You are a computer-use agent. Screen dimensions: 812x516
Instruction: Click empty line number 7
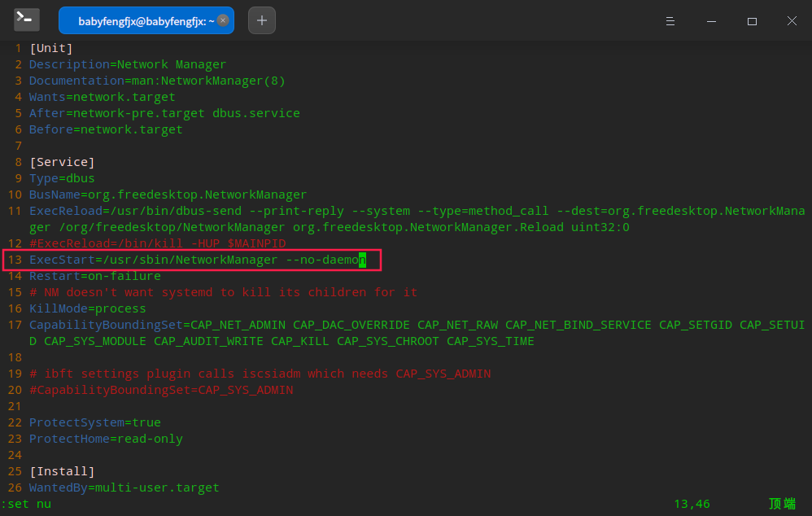click(18, 146)
